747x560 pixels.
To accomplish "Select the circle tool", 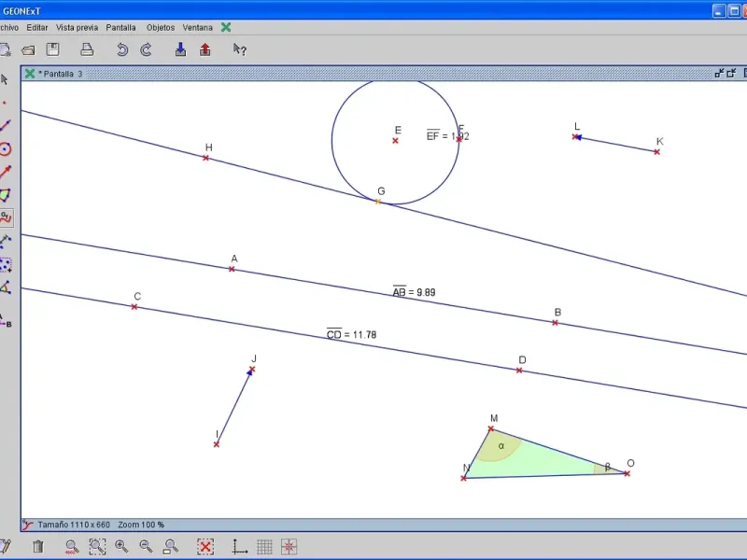I will coord(6,149).
